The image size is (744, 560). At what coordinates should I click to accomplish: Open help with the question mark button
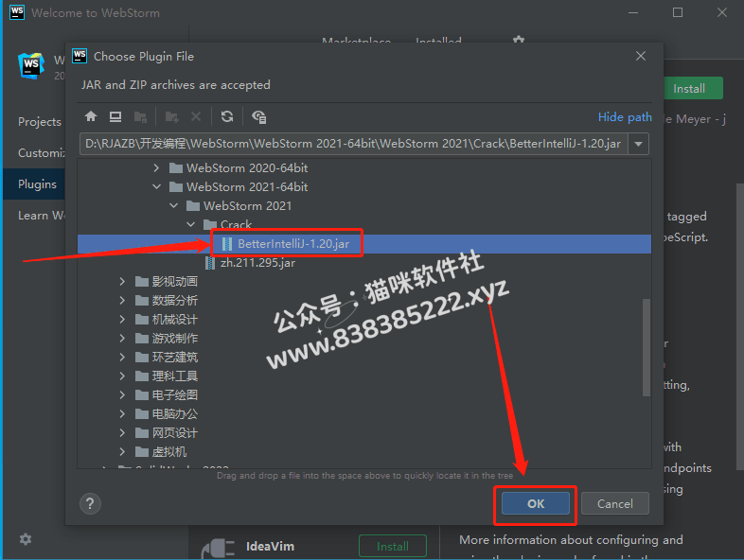[x=90, y=503]
